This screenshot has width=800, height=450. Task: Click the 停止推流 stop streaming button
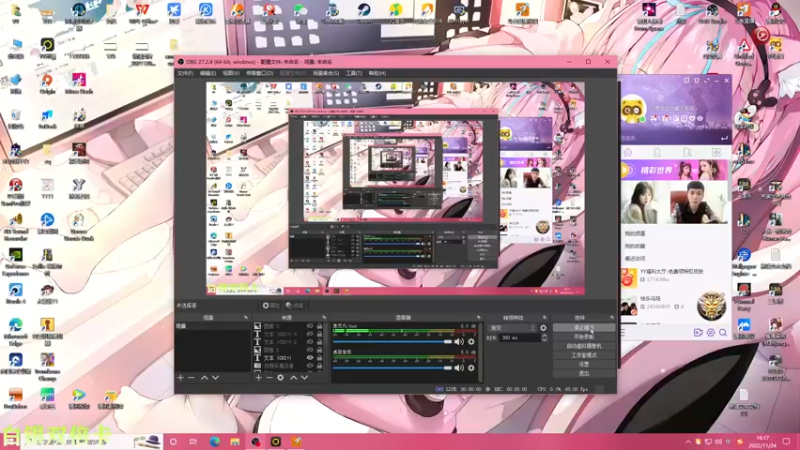tap(584, 328)
